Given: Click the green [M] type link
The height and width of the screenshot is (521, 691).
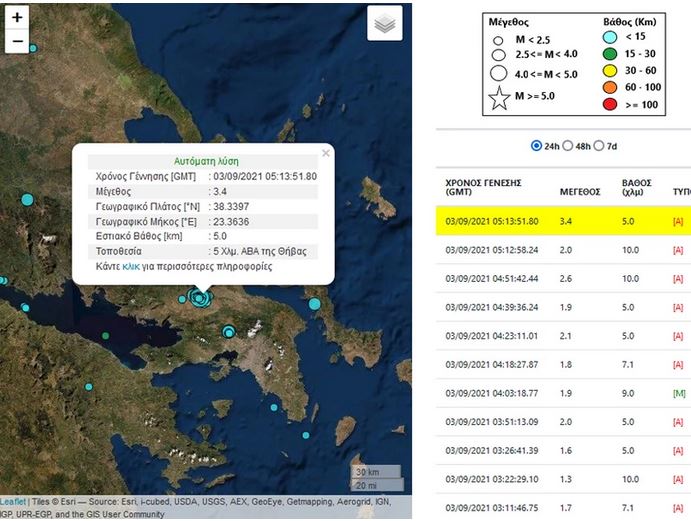Looking at the screenshot, I should [x=680, y=395].
